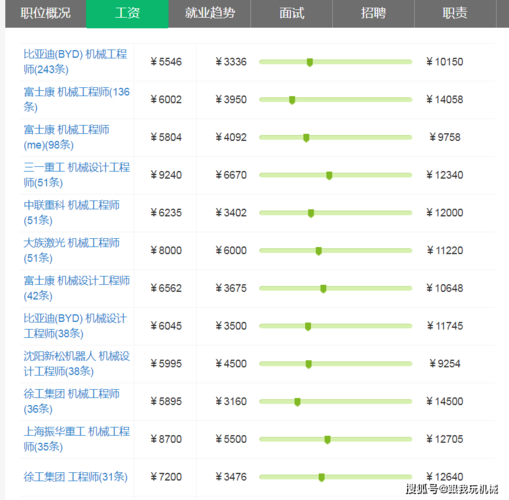
Task: Go to the 面试 tab
Action: [291, 14]
